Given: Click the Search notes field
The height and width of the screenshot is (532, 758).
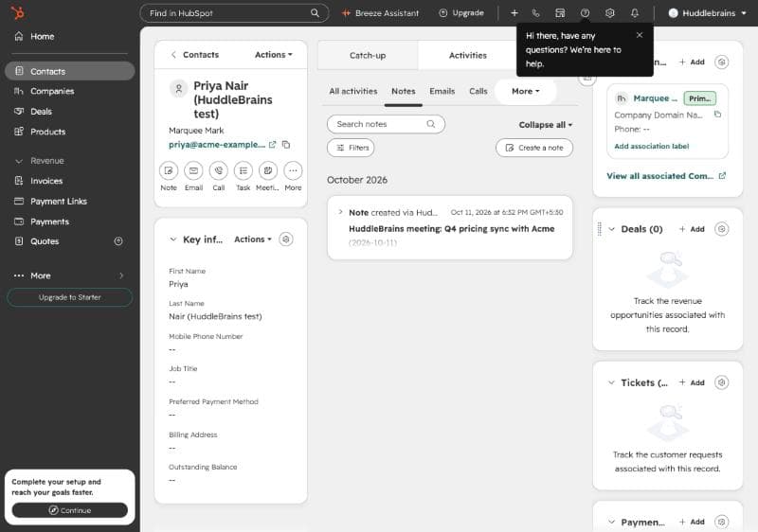Looking at the screenshot, I should click(386, 124).
